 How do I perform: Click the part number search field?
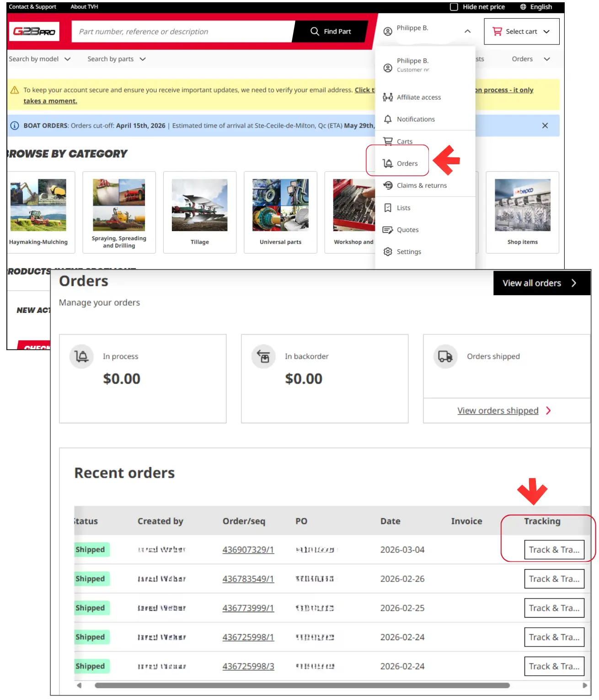tap(183, 32)
